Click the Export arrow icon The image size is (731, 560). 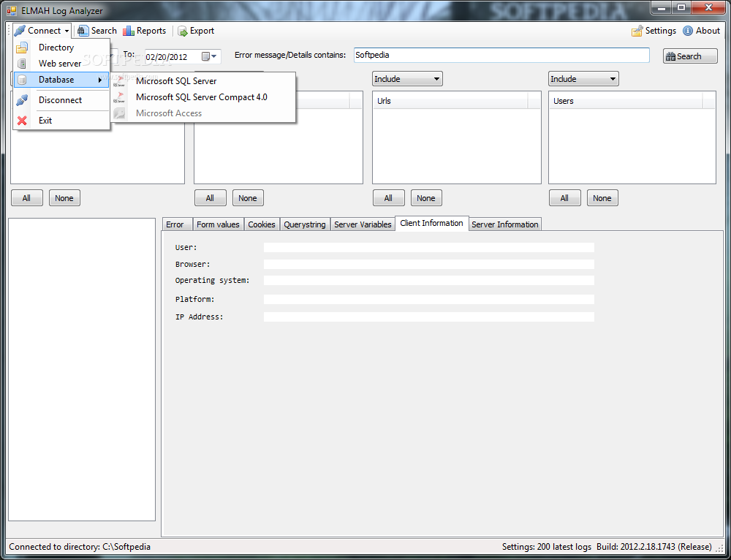click(182, 31)
